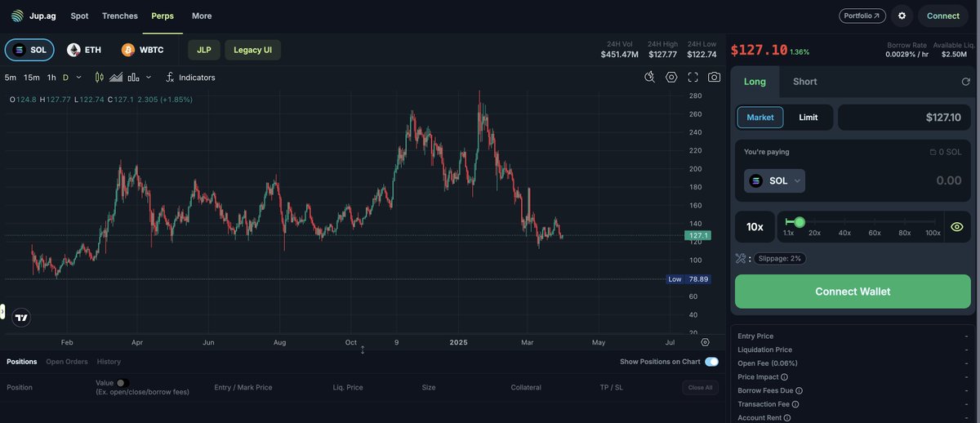Viewport: 980px width, 423px height.
Task: Click the settings gear icon in header
Action: point(902,16)
